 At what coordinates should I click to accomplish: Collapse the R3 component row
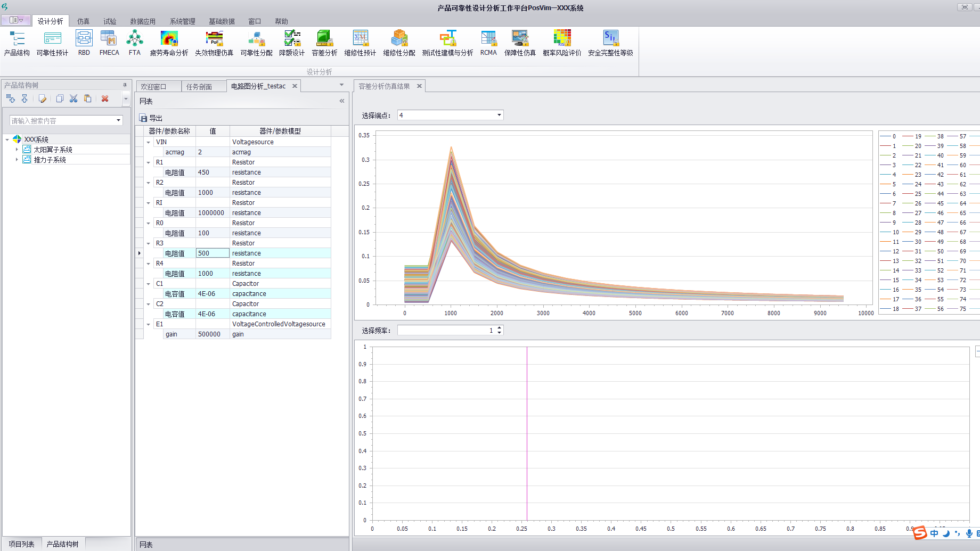click(149, 243)
